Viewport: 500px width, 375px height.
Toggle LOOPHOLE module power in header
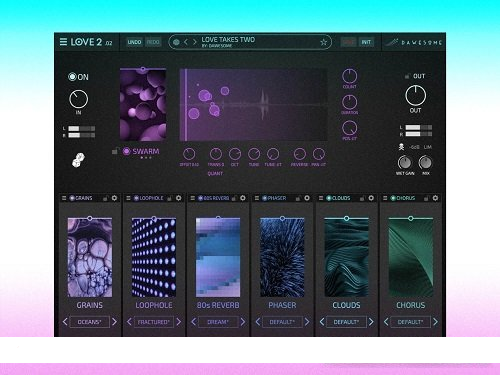(x=136, y=198)
